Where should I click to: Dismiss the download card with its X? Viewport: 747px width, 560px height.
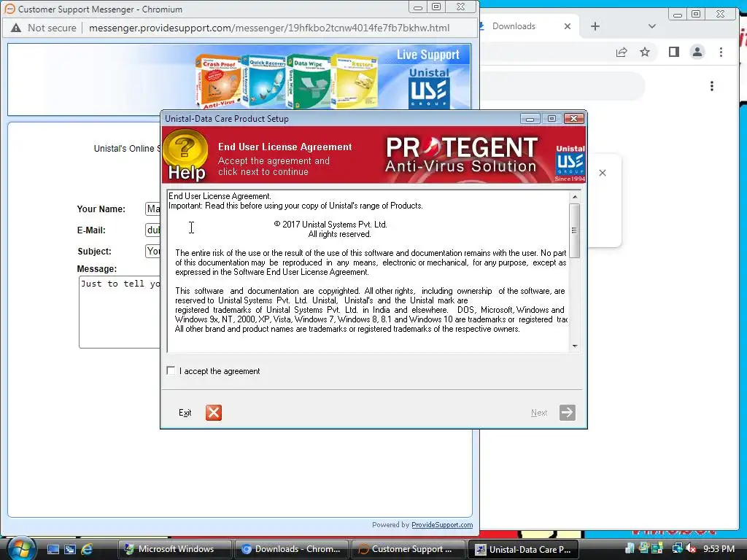[x=602, y=173]
